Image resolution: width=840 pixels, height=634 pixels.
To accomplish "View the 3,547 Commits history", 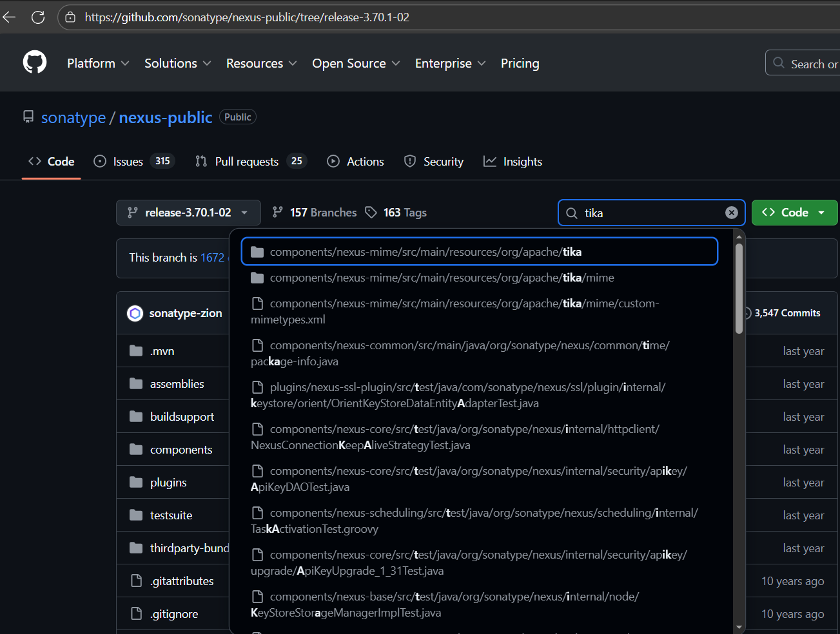I will 782,313.
